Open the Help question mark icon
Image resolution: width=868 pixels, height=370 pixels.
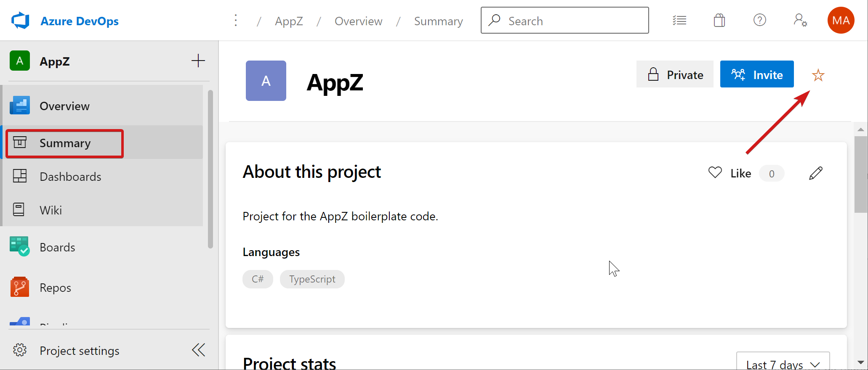coord(760,20)
